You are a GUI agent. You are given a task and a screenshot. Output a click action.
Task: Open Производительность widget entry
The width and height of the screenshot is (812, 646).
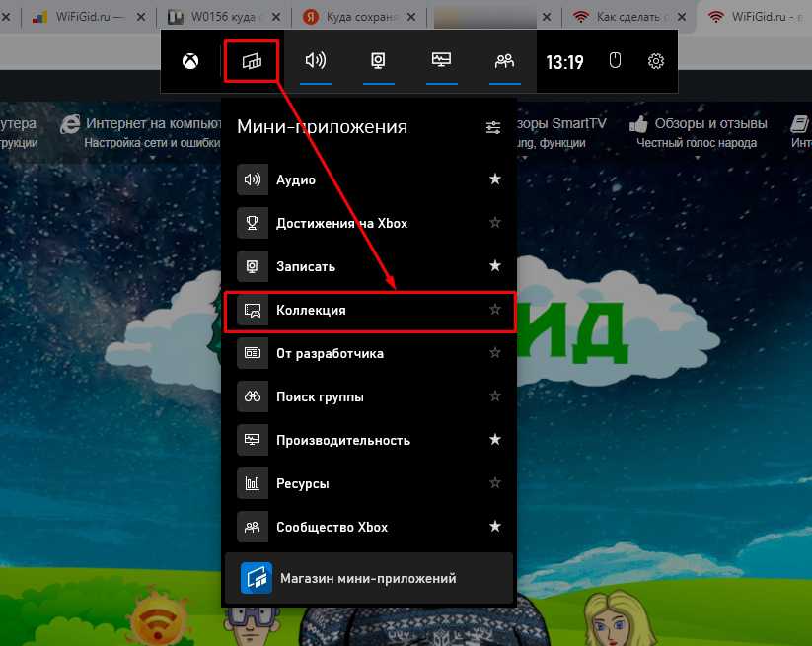pos(369,440)
